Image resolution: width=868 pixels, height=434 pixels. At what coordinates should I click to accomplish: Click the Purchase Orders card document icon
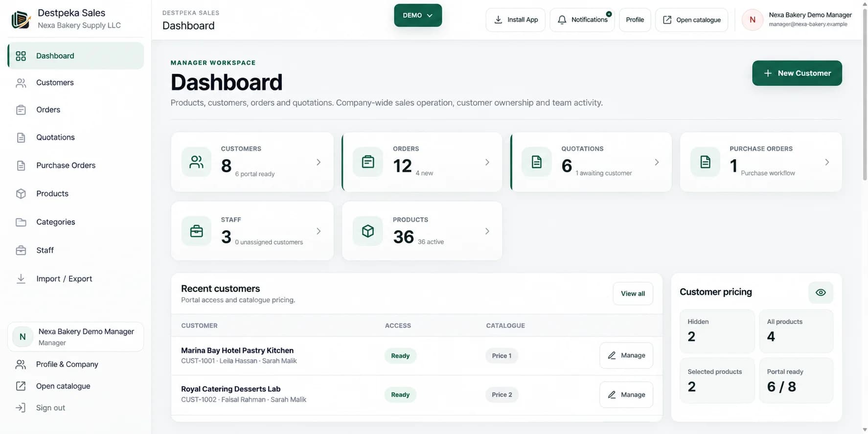point(705,162)
